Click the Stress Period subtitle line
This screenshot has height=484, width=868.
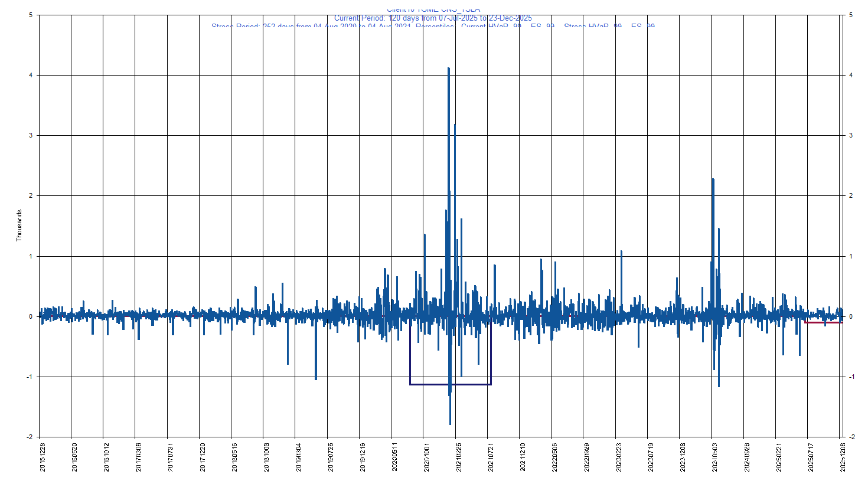pyautogui.click(x=433, y=26)
